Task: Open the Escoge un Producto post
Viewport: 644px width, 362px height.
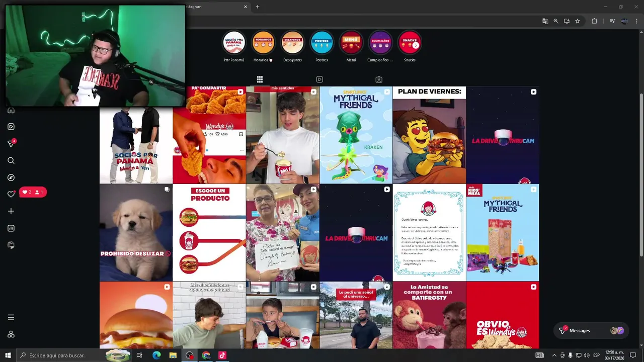Action: pyautogui.click(x=209, y=232)
